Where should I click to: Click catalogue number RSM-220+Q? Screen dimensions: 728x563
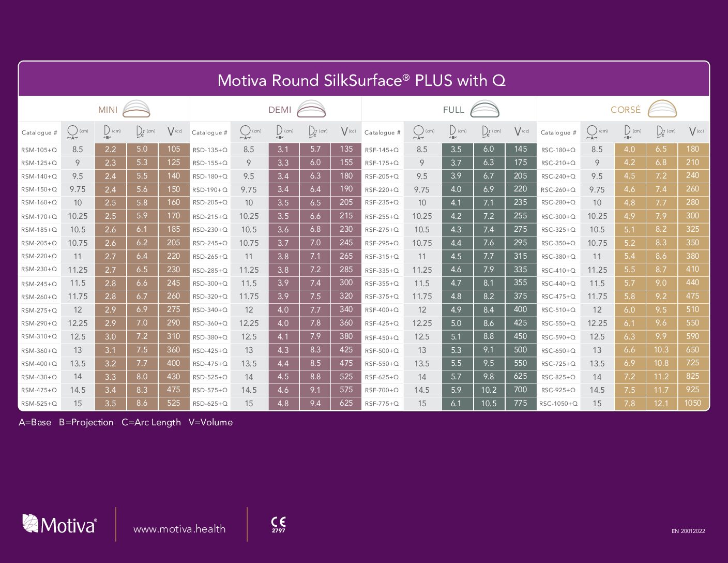(x=39, y=256)
